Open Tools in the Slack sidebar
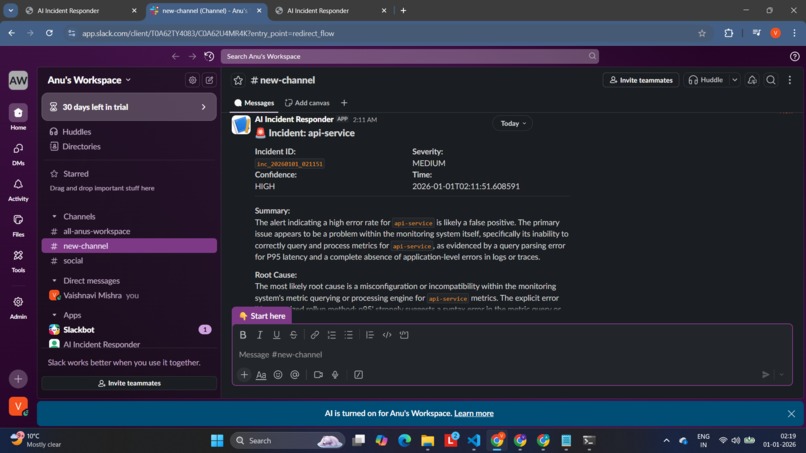The image size is (806, 453). point(18,261)
